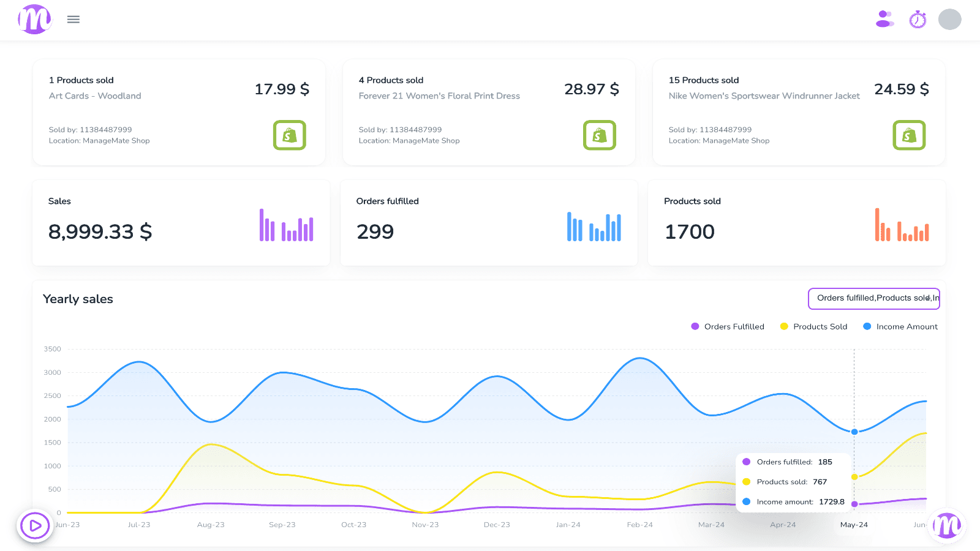This screenshot has height=551, width=980.
Task: Toggle Income Amount legend series
Action: coord(900,327)
